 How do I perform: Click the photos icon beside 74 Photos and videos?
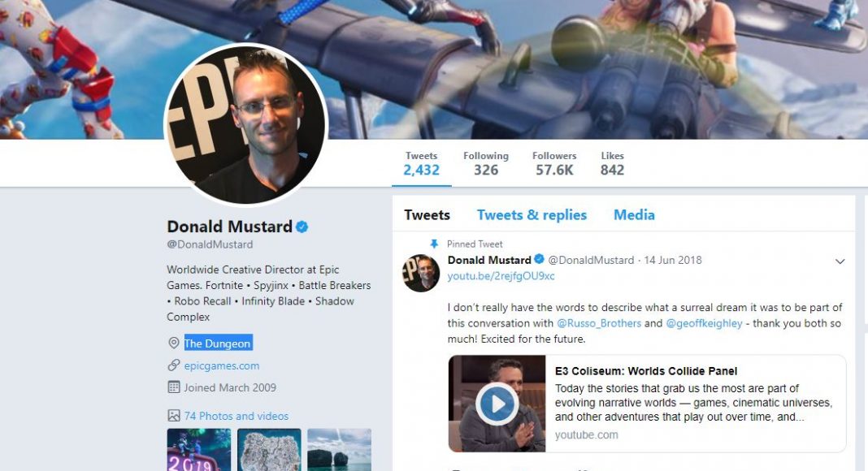click(174, 416)
